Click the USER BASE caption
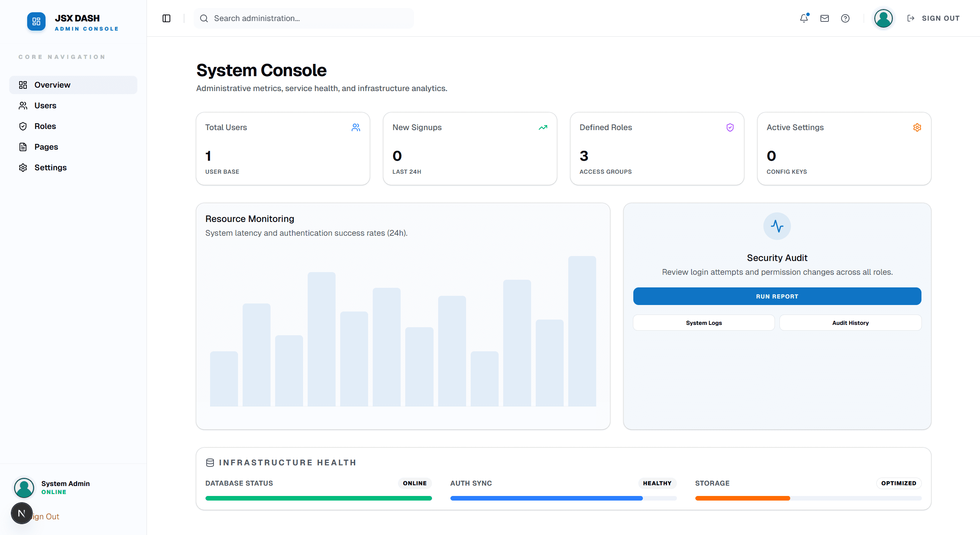Image resolution: width=980 pixels, height=535 pixels. tap(222, 172)
